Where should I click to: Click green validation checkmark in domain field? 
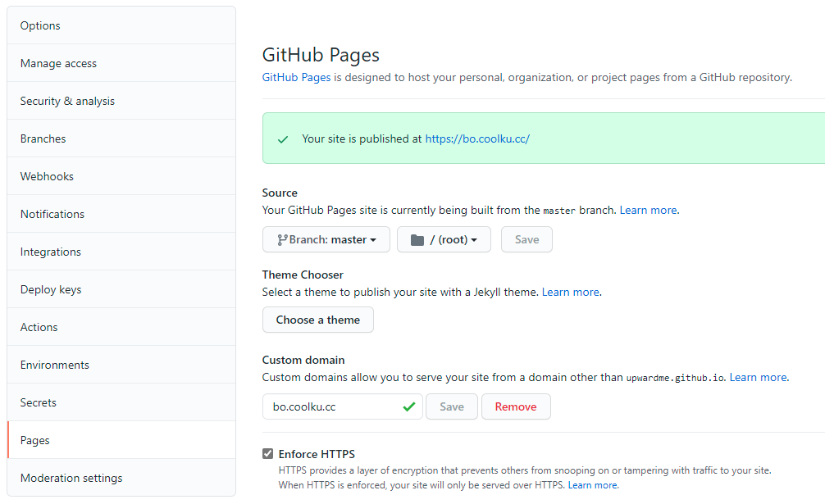(409, 406)
